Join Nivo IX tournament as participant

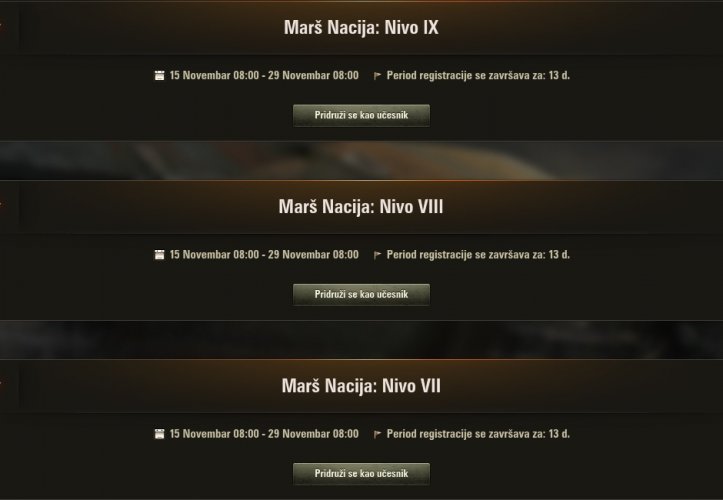(362, 115)
